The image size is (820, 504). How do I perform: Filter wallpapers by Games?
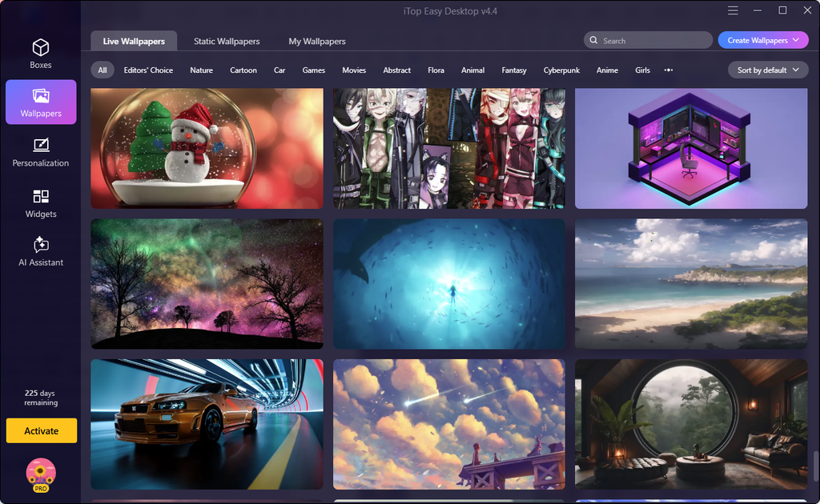coord(314,70)
